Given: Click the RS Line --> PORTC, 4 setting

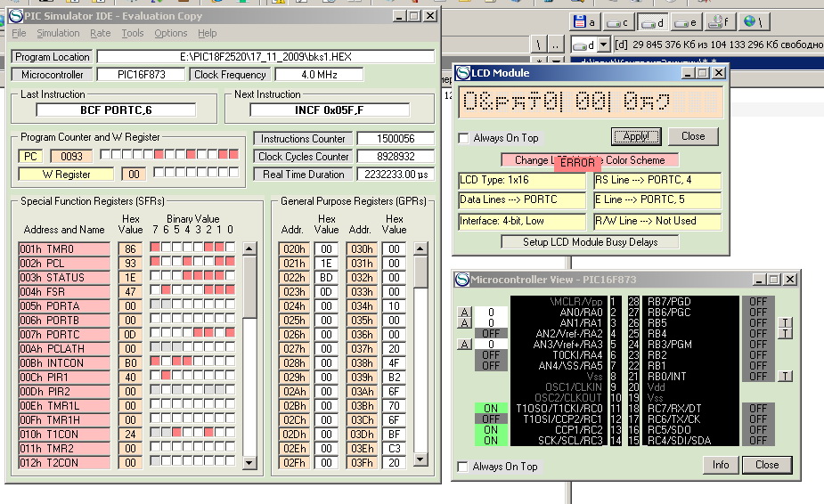Looking at the screenshot, I should (x=657, y=180).
